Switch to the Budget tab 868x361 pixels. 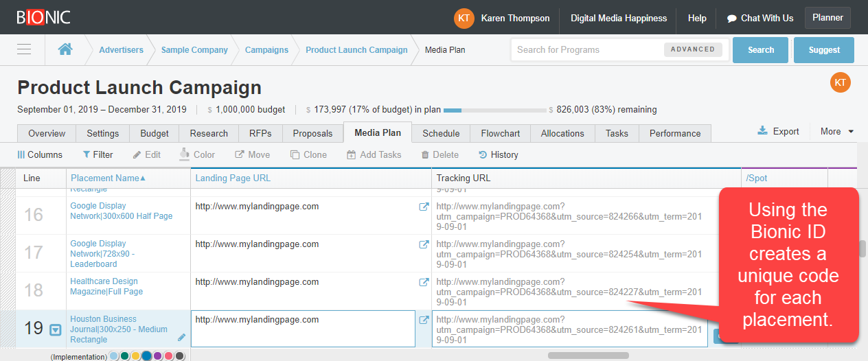(154, 133)
